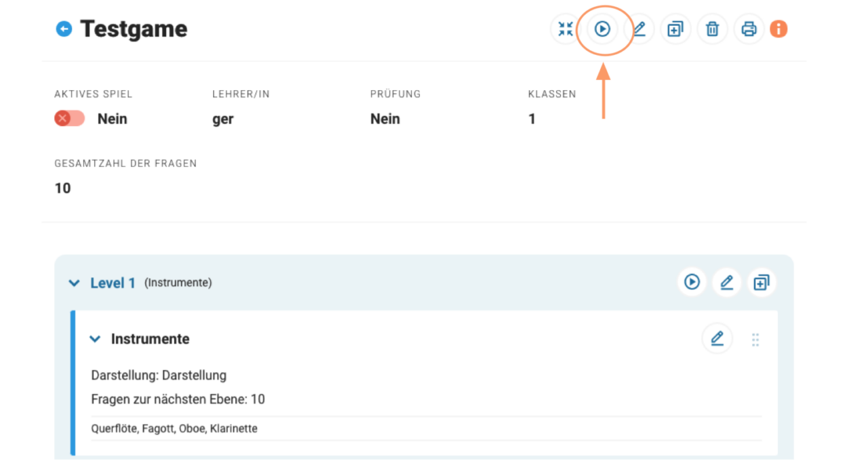The width and height of the screenshot is (868, 467).
Task: Click the Instrumente heading text
Action: [150, 339]
